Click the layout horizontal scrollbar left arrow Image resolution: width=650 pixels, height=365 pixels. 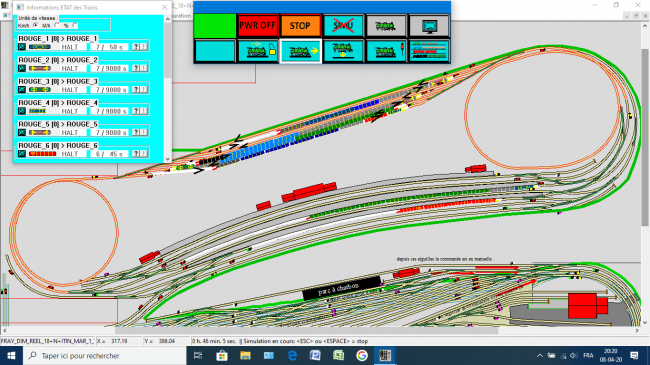(4, 331)
